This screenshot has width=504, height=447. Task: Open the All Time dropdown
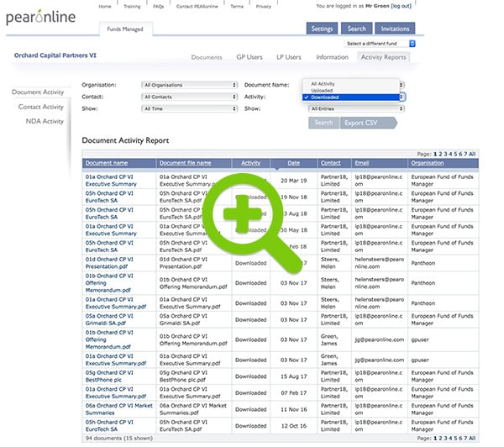[189, 108]
